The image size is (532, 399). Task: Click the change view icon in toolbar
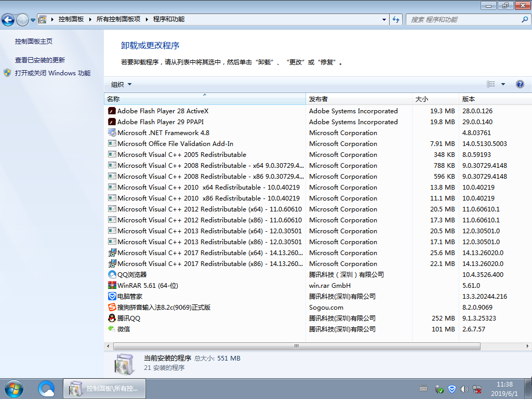tap(490, 84)
